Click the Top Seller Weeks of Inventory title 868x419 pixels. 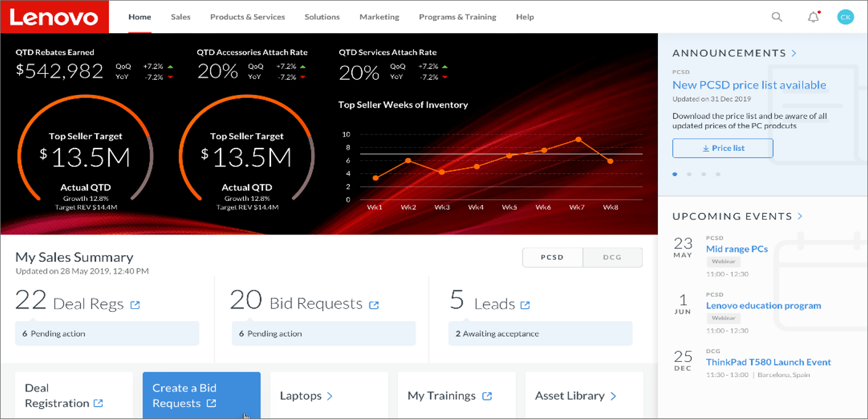pos(403,105)
